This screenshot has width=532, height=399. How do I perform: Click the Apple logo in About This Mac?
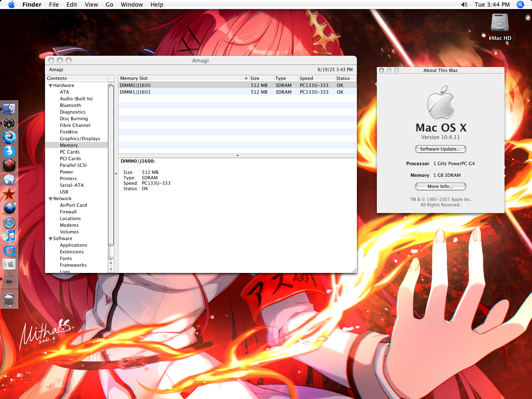click(x=440, y=102)
